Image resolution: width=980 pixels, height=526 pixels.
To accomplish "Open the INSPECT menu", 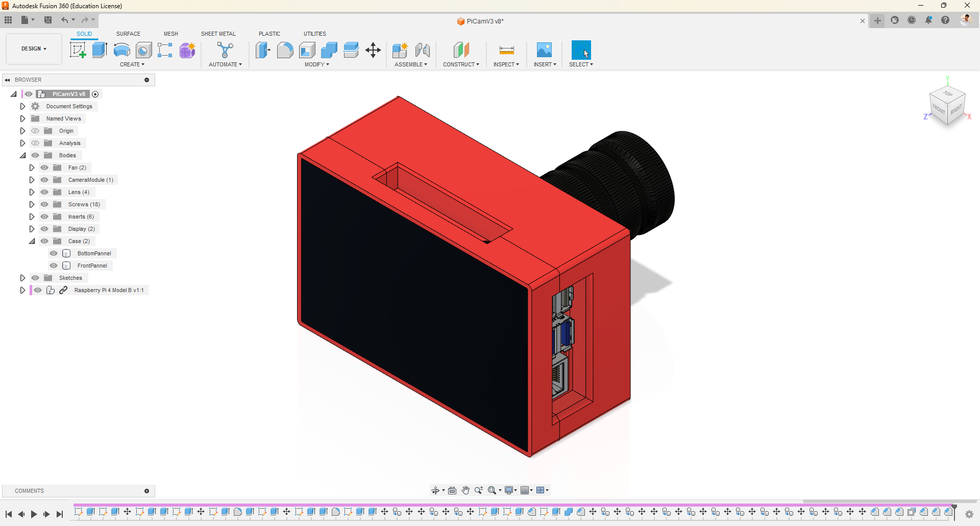I will click(x=506, y=64).
